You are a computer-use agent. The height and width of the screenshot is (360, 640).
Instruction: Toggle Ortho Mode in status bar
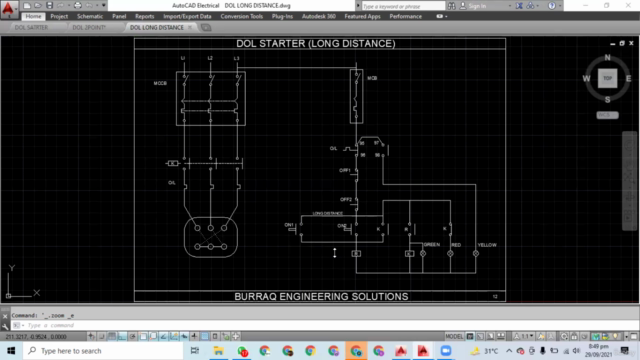(122, 336)
